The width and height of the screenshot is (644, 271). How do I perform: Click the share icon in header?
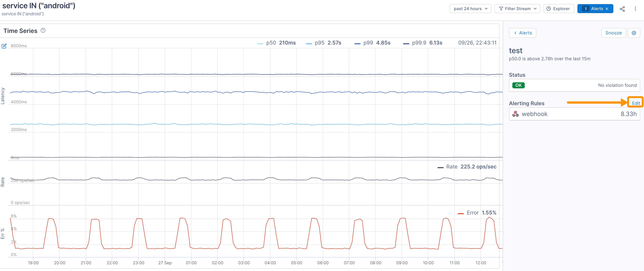click(x=622, y=9)
